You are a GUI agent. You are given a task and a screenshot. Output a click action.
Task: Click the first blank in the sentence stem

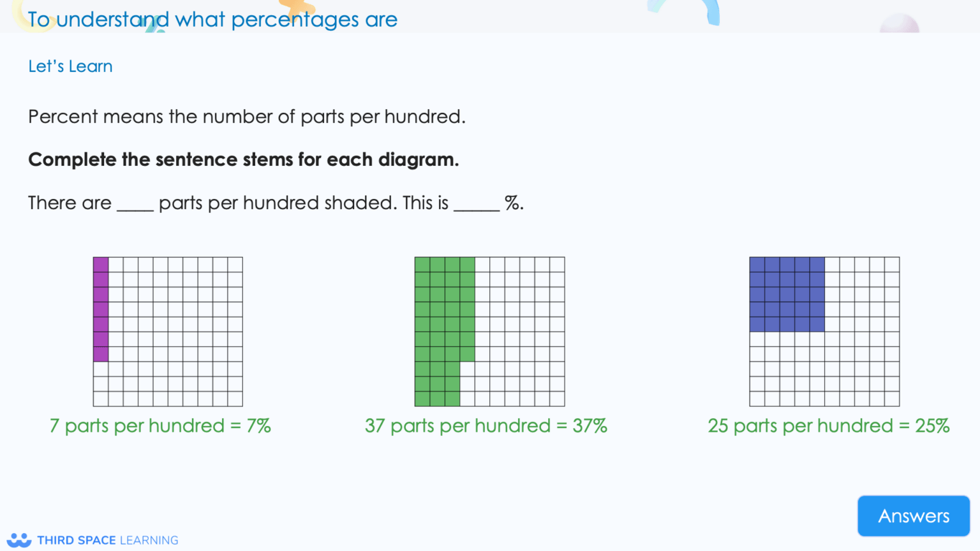point(134,204)
